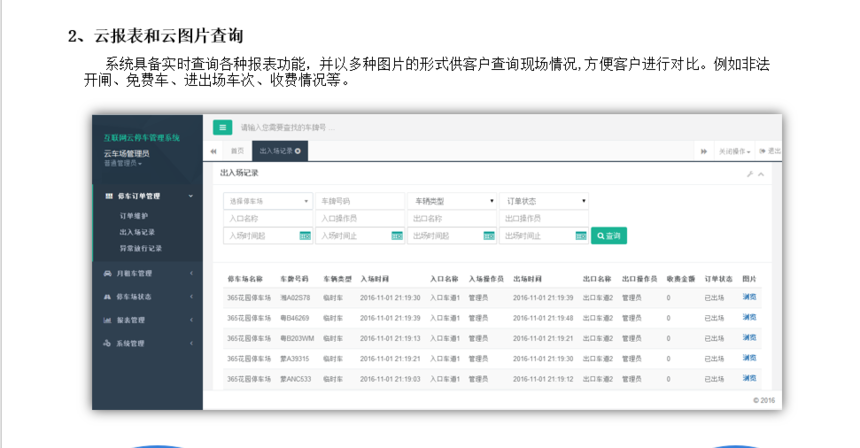The width and height of the screenshot is (860, 448).
Task: Click entry time 2016-11-01 21:19:30 cell
Action: pos(390,298)
